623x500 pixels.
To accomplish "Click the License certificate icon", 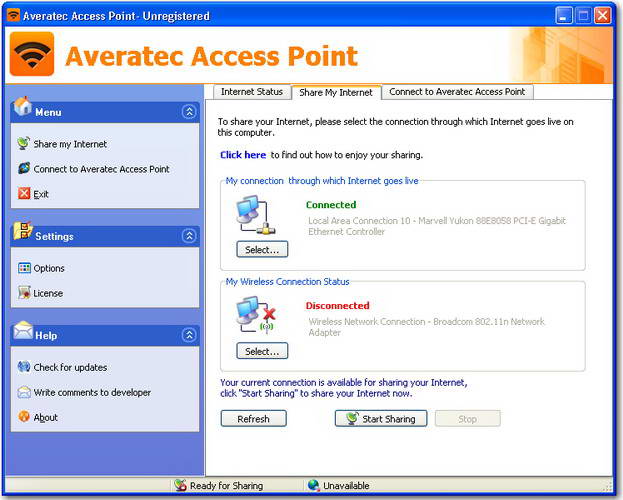I will (x=24, y=293).
